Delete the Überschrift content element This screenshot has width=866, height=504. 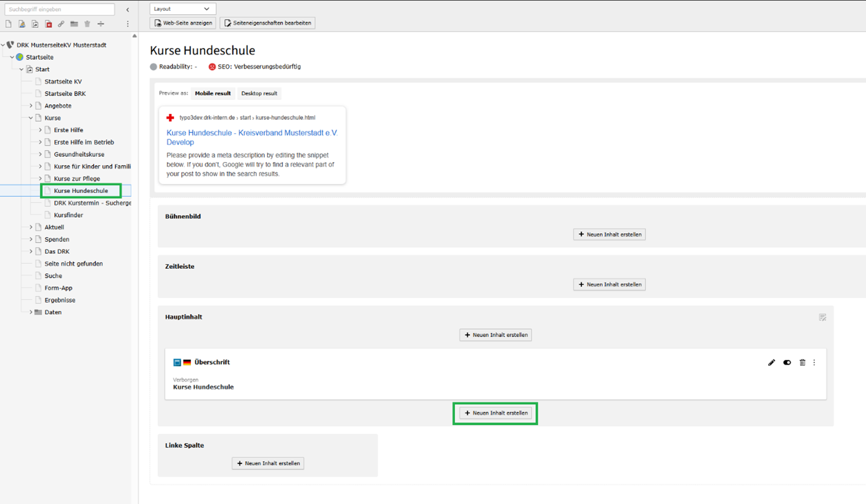[x=802, y=363]
